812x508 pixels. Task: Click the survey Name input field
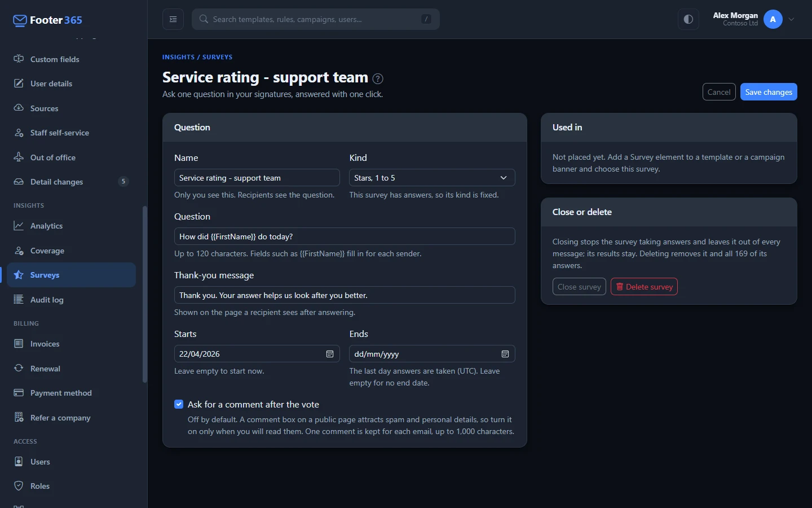[x=257, y=178]
